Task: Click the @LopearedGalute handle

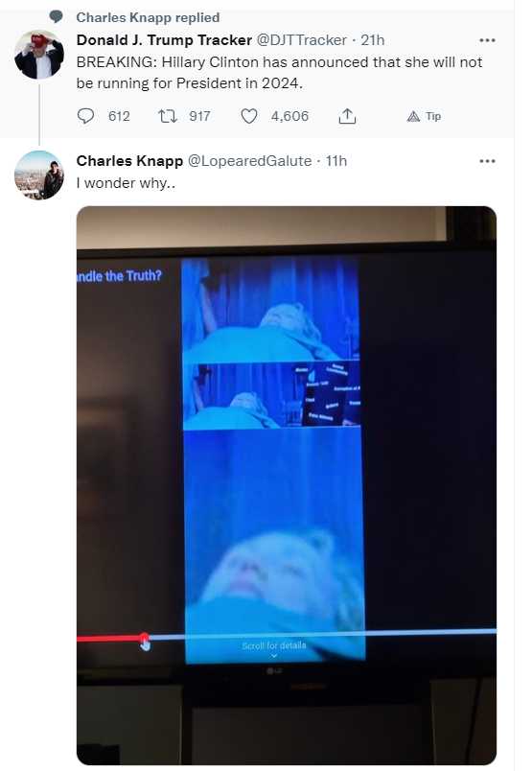Action: (x=249, y=161)
